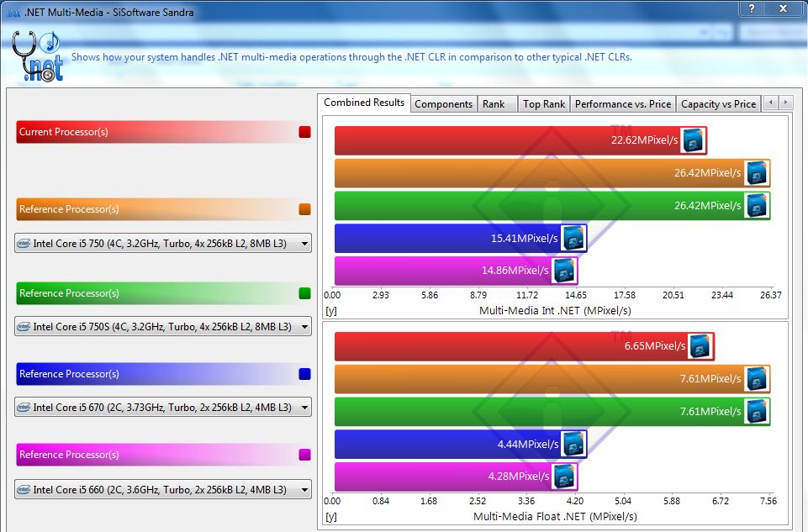This screenshot has width=808, height=532.
Task: Open the Performance vs. Price tab
Action: pos(622,104)
